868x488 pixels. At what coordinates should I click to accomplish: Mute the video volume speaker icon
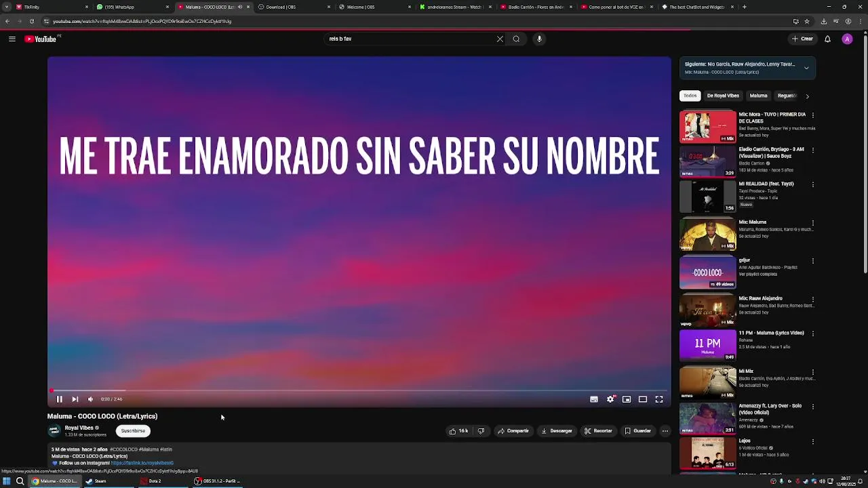coord(90,399)
